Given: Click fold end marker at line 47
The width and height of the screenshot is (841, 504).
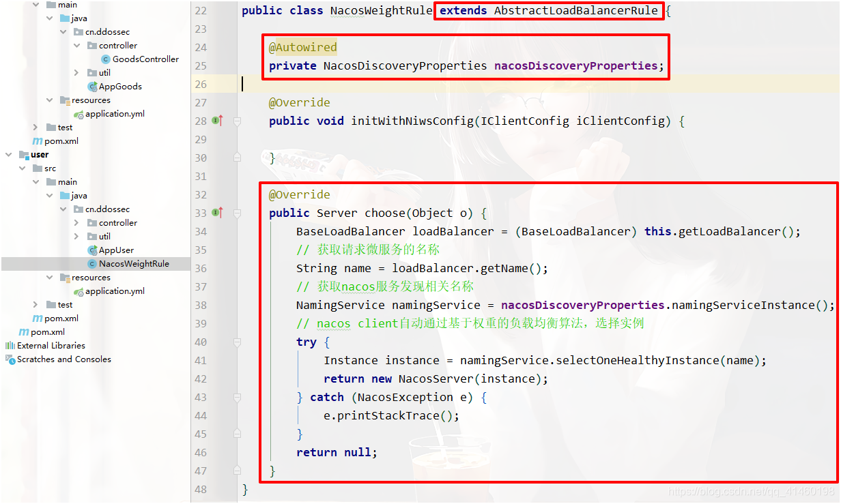Looking at the screenshot, I should click(x=237, y=471).
